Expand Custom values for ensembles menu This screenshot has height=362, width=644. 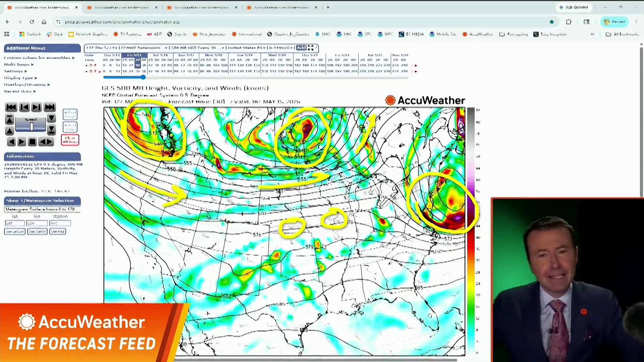39,58
